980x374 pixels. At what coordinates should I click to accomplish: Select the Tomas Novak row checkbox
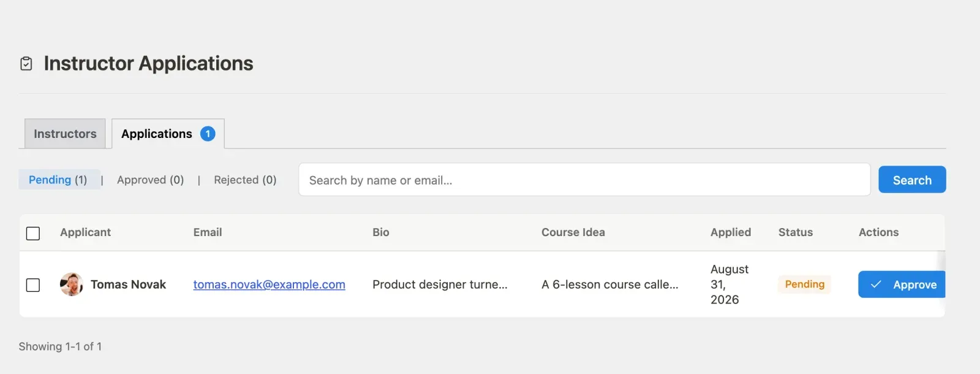[x=33, y=285]
